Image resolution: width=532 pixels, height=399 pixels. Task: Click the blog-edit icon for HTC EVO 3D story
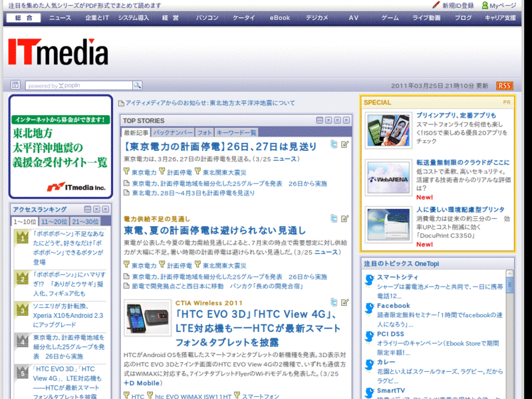pyautogui.click(x=344, y=303)
